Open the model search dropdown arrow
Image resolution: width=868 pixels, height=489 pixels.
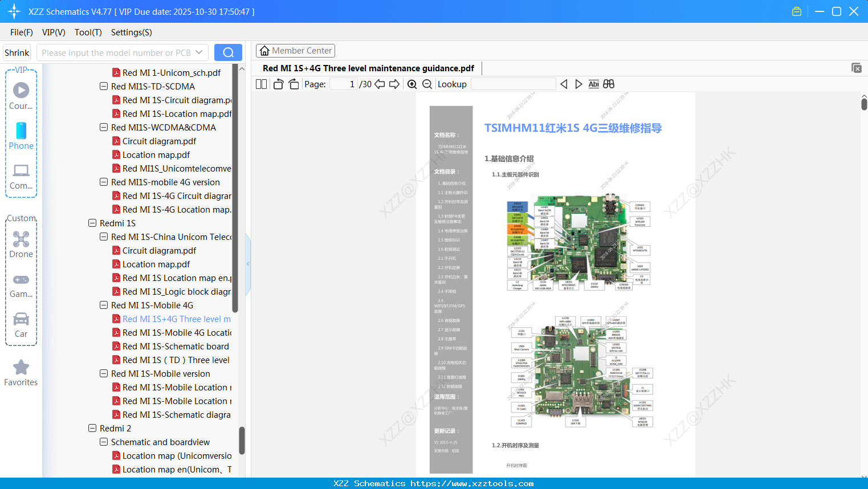click(x=197, y=52)
